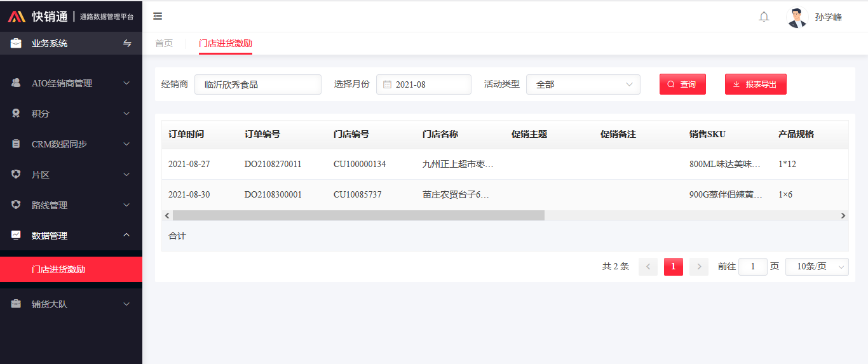This screenshot has height=364, width=868.
Task: Click SKU 800ML味达美味… cell
Action: click(x=725, y=164)
